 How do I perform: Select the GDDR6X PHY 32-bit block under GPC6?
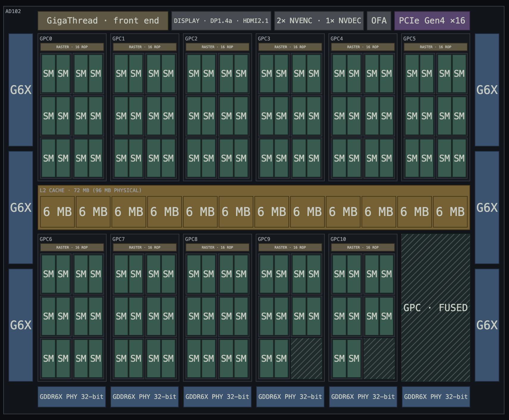(72, 397)
